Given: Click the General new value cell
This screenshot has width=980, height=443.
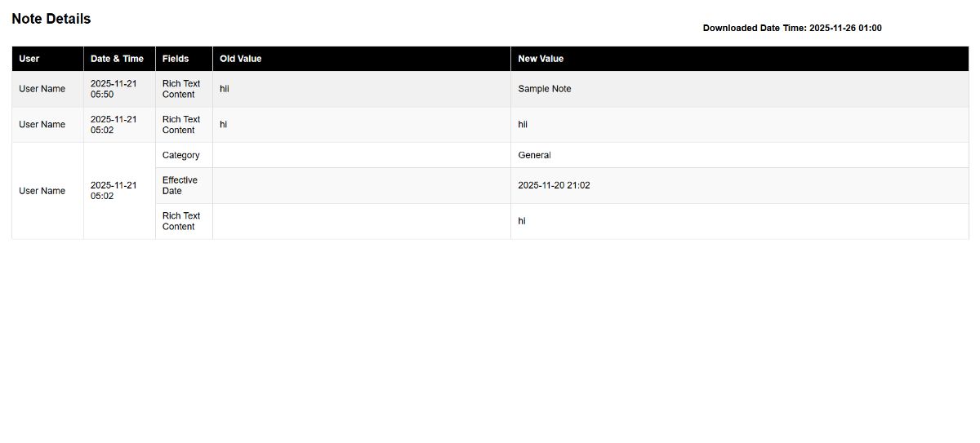Looking at the screenshot, I should tap(534, 155).
